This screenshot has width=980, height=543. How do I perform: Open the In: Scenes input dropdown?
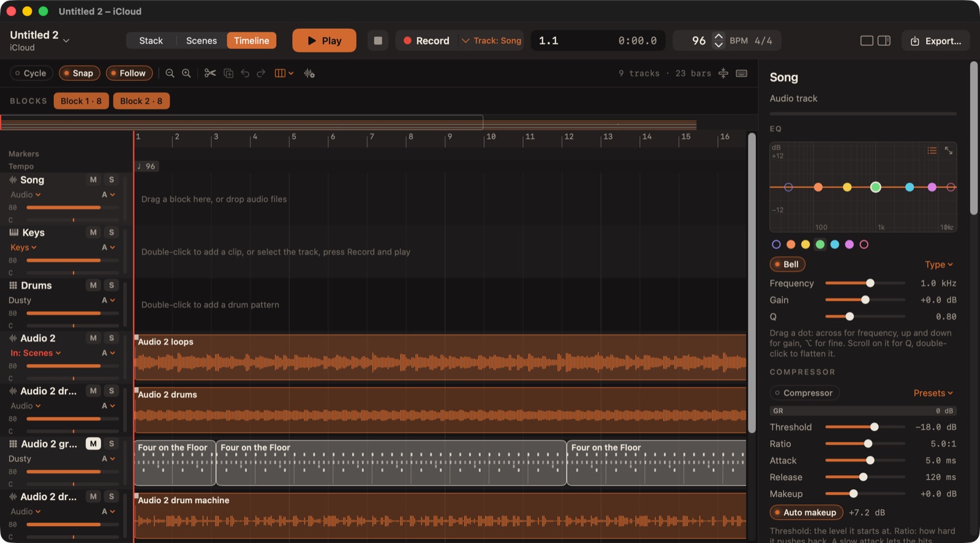36,353
